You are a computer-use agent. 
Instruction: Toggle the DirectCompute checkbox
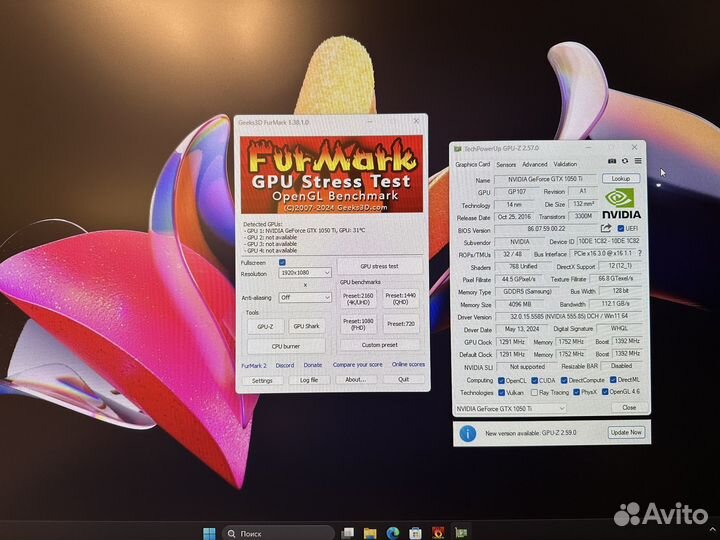point(564,380)
